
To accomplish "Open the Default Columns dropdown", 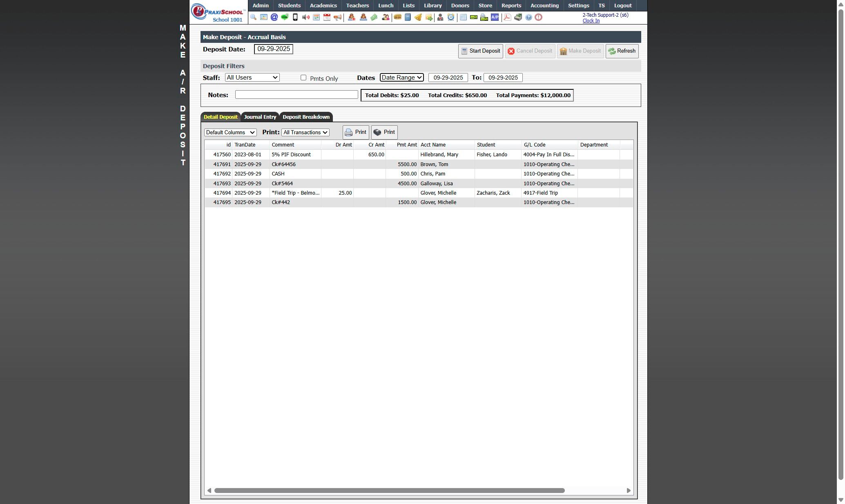I will point(230,132).
